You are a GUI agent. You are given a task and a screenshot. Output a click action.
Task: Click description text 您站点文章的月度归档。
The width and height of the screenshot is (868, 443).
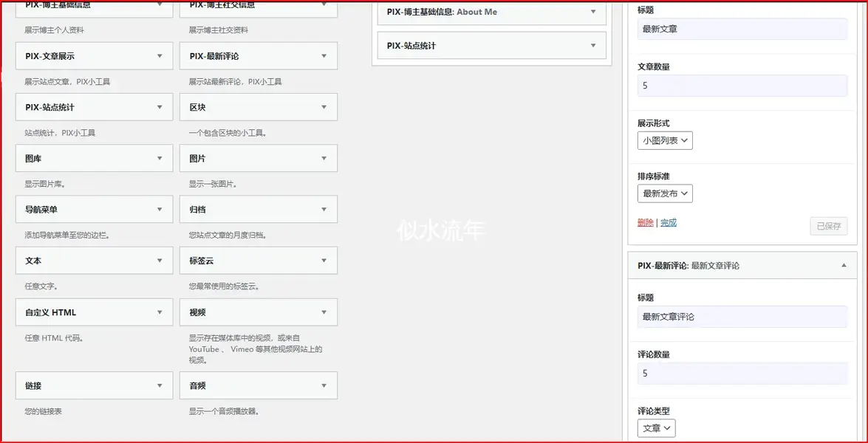[228, 236]
